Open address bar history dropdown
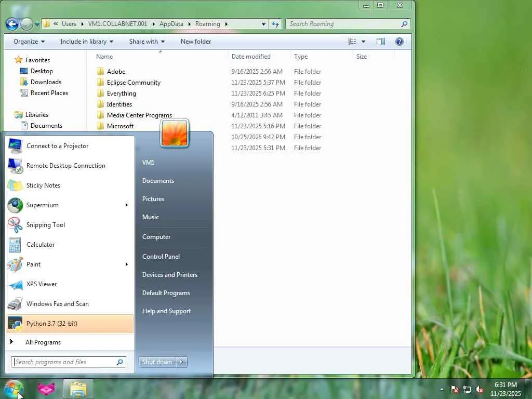Viewport: 532px width, 399px height. tap(263, 24)
